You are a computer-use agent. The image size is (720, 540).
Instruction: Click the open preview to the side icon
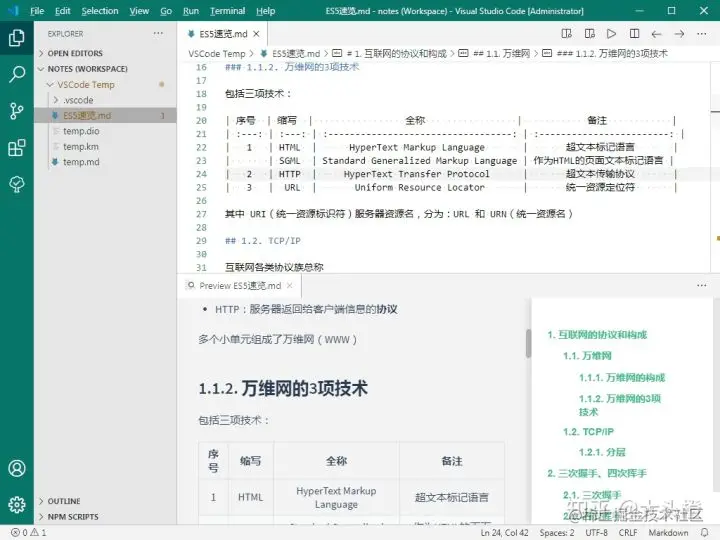(x=567, y=34)
